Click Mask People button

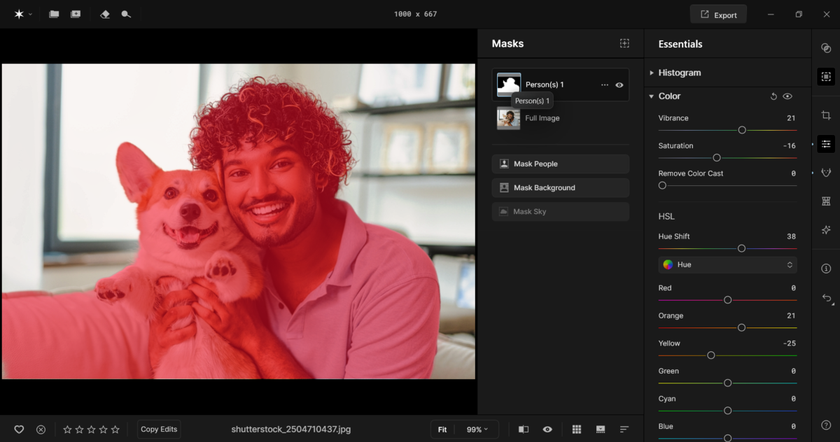560,164
